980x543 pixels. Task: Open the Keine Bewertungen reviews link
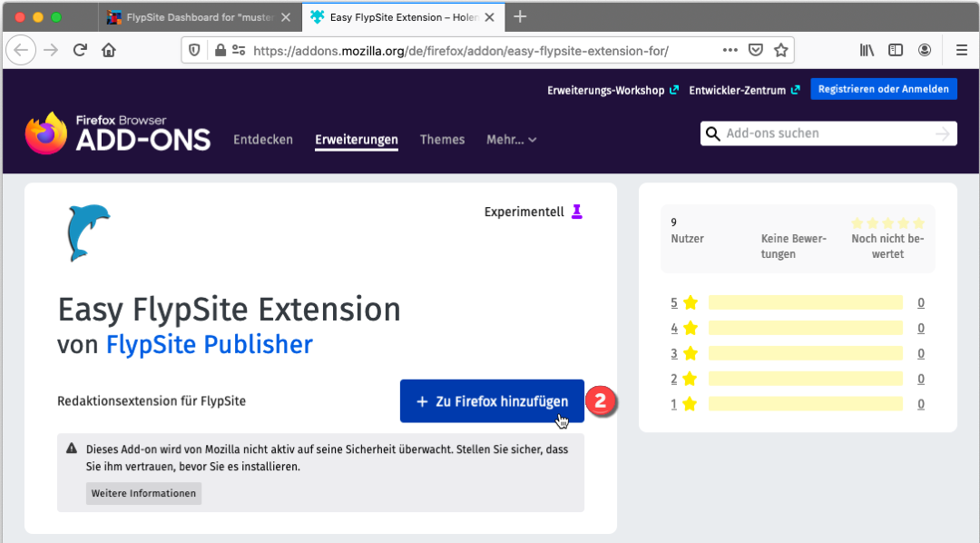pyautogui.click(x=793, y=246)
